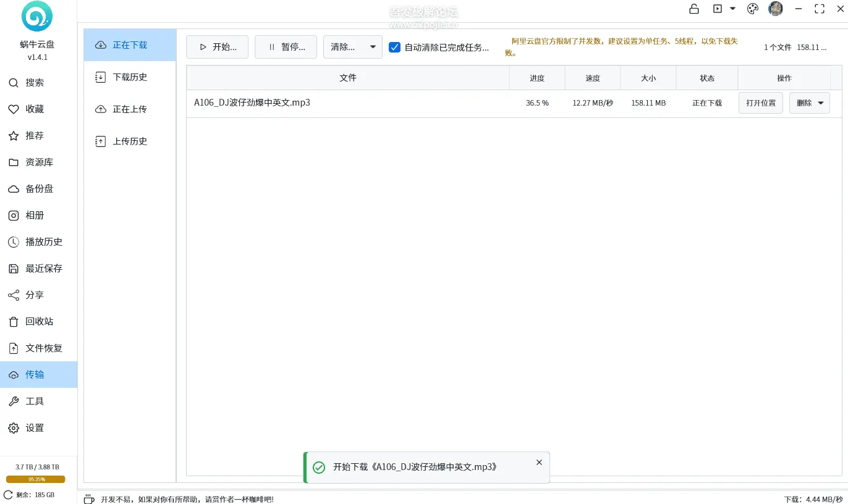This screenshot has height=504, width=848.
Task: Click the 正在下载 status cell
Action: coord(707,103)
